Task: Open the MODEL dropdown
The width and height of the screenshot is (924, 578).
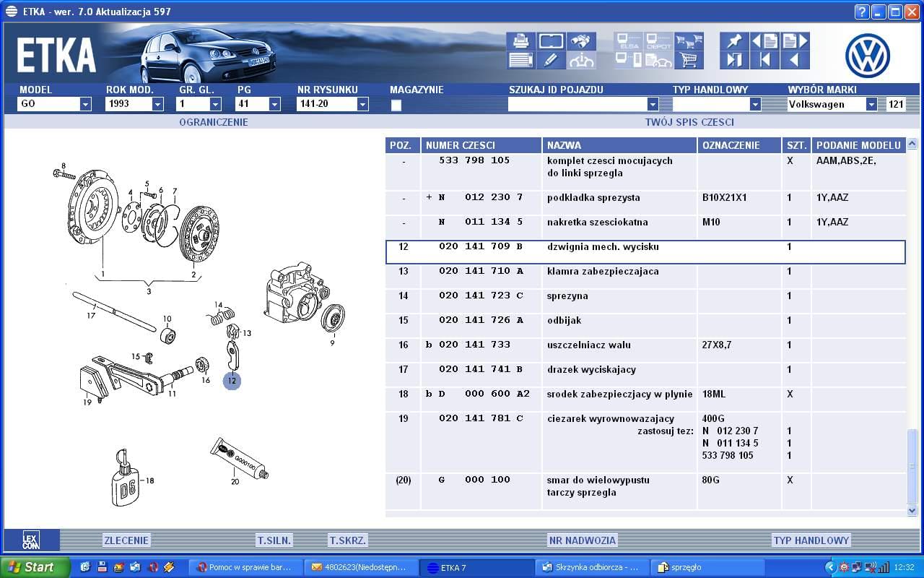Action: 85,104
